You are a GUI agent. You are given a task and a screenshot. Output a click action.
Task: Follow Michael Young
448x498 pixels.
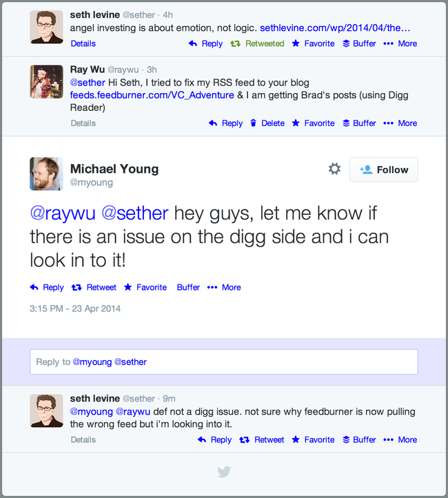pyautogui.click(x=384, y=169)
